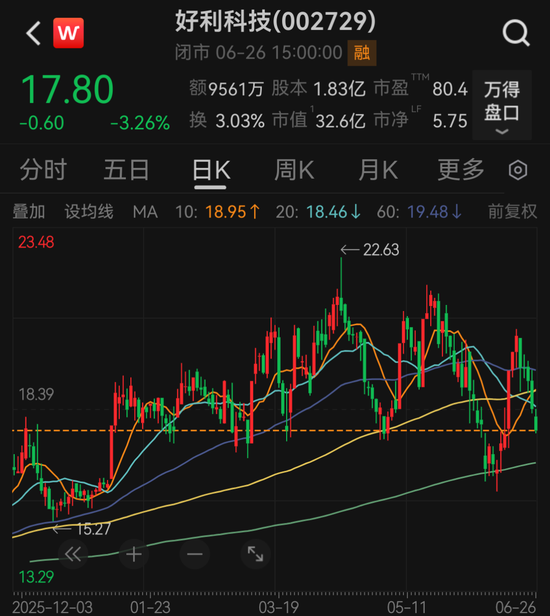Switch to 月K tab
This screenshot has width=550, height=616.
[x=378, y=170]
